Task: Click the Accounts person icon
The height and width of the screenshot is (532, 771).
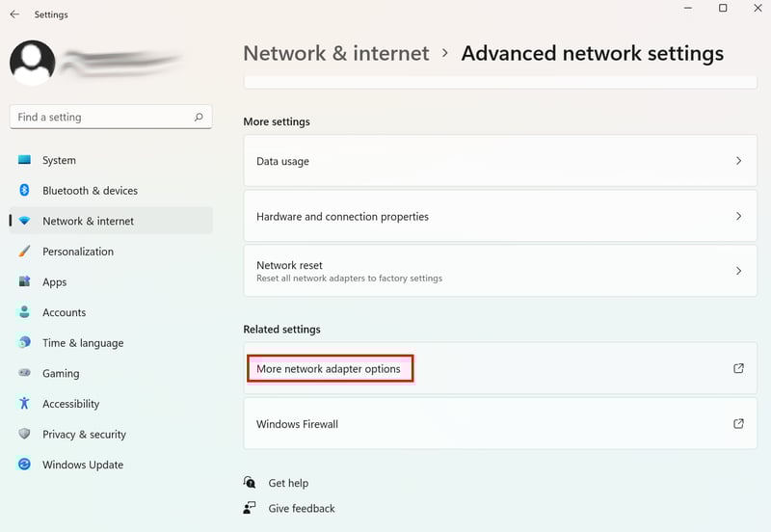Action: 24,311
